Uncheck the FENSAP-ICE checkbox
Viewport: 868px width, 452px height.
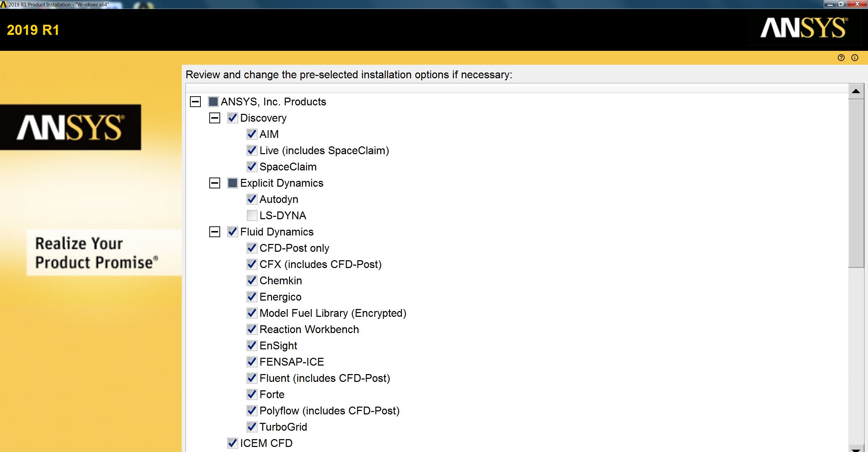[x=252, y=362]
